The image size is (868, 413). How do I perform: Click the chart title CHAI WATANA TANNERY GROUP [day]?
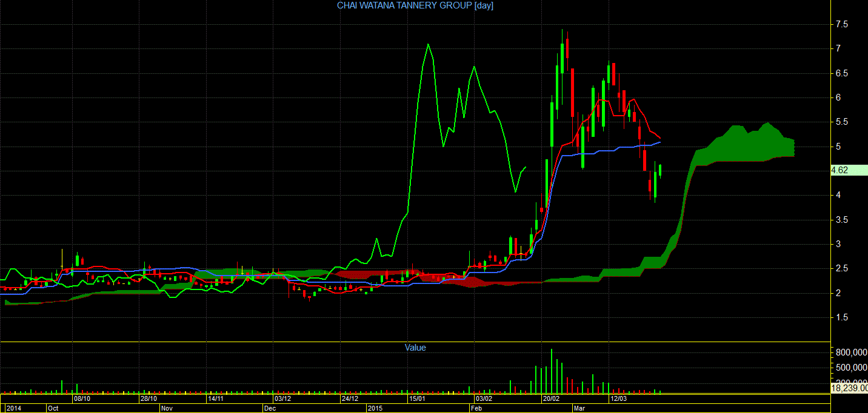[415, 5]
